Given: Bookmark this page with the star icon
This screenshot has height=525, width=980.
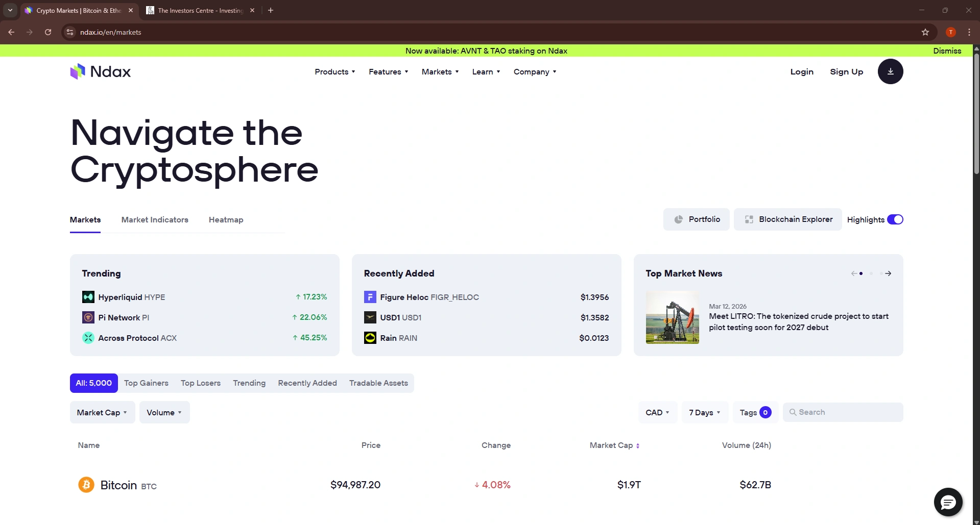Looking at the screenshot, I should click(925, 32).
